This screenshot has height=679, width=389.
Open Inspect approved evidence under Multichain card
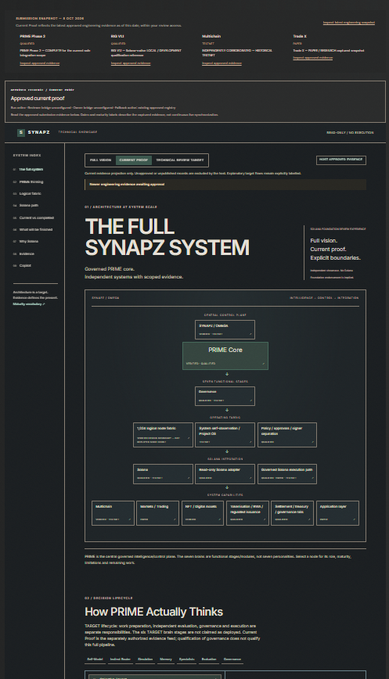coord(222,63)
